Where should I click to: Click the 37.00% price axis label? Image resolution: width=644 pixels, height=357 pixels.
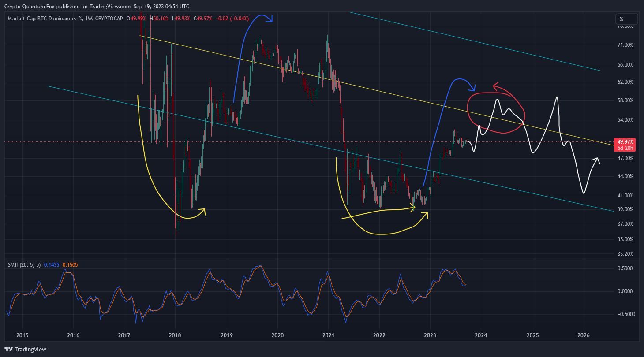[x=625, y=224]
